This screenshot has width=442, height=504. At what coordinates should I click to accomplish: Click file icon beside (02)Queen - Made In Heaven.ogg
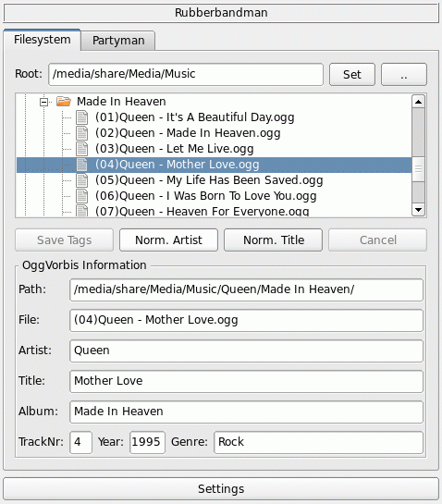pyautogui.click(x=81, y=133)
